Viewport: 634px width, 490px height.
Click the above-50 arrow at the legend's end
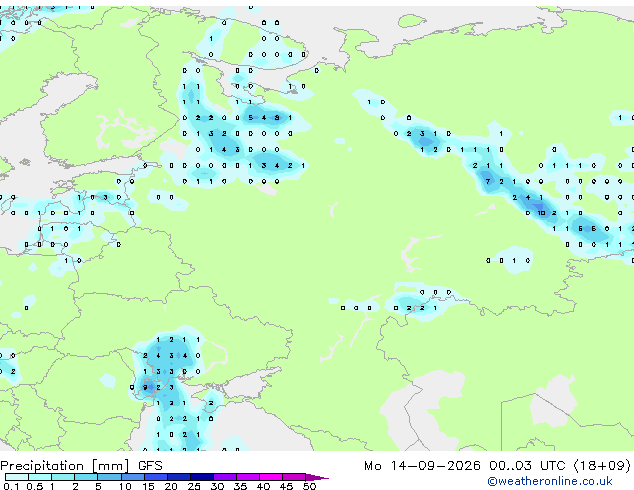tap(317, 477)
